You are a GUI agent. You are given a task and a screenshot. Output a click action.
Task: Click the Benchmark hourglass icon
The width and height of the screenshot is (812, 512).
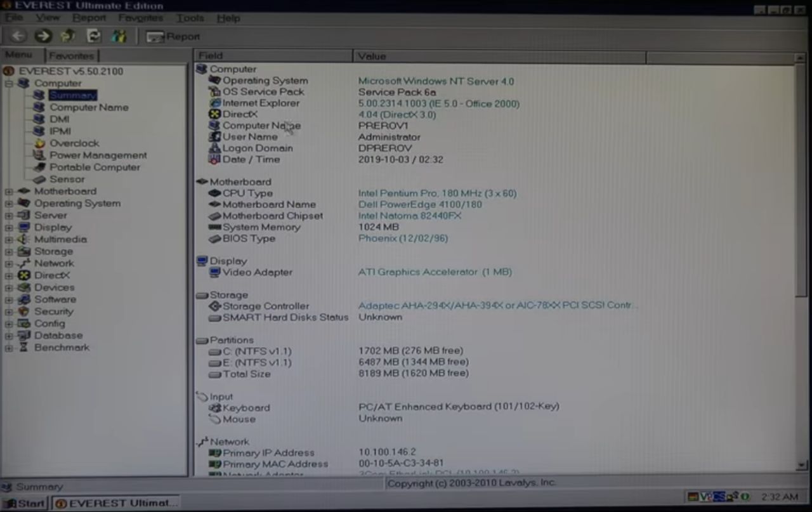click(24, 348)
